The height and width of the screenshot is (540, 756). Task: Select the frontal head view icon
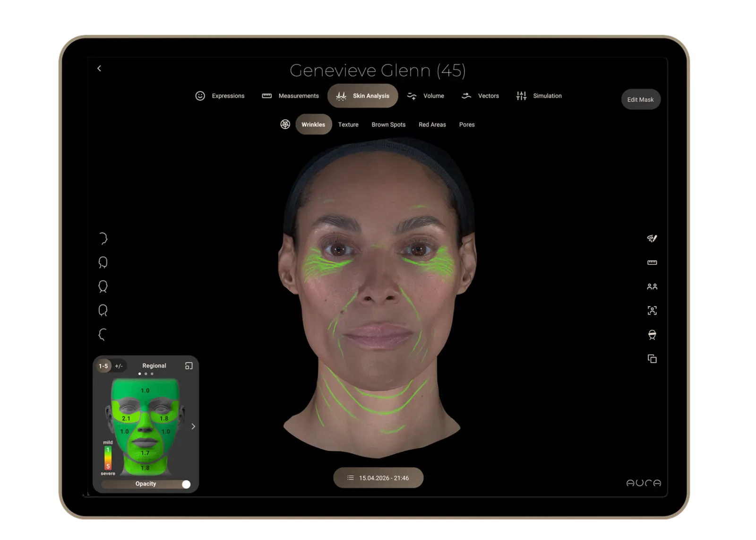103,287
